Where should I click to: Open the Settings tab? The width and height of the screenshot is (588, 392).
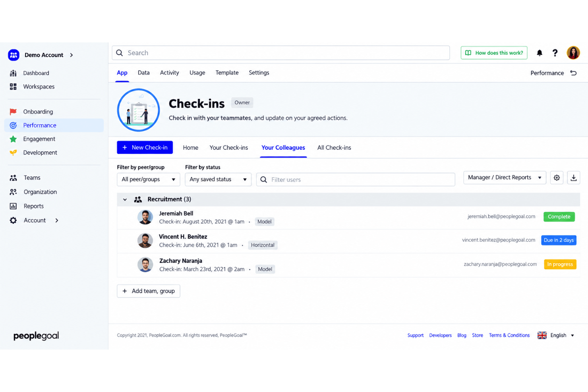tap(259, 73)
